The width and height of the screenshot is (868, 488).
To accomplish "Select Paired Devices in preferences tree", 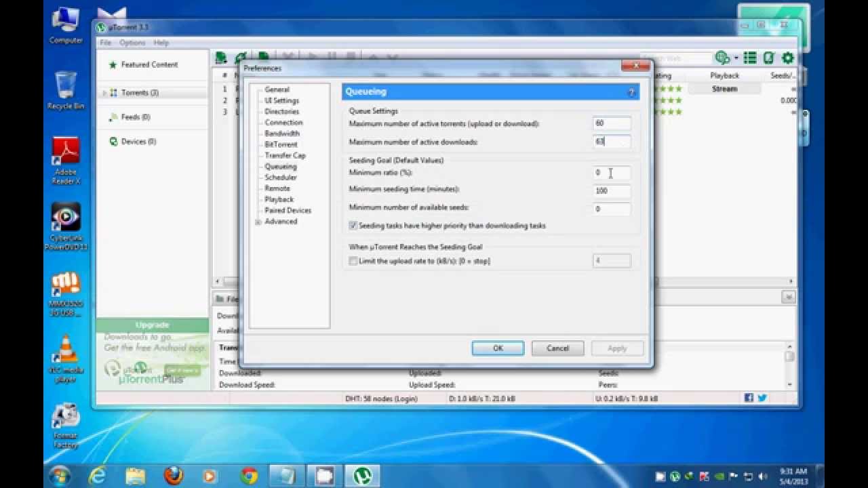I will coord(288,210).
